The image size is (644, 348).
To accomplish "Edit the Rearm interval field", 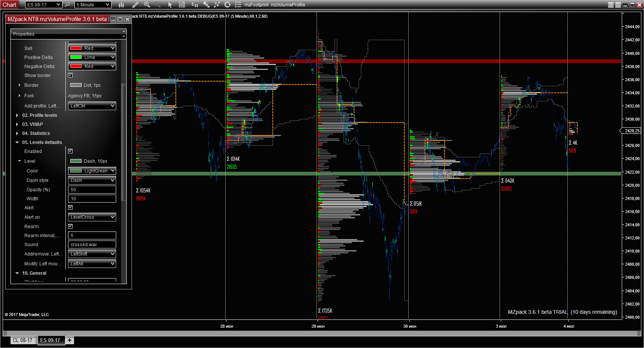I will click(x=92, y=236).
